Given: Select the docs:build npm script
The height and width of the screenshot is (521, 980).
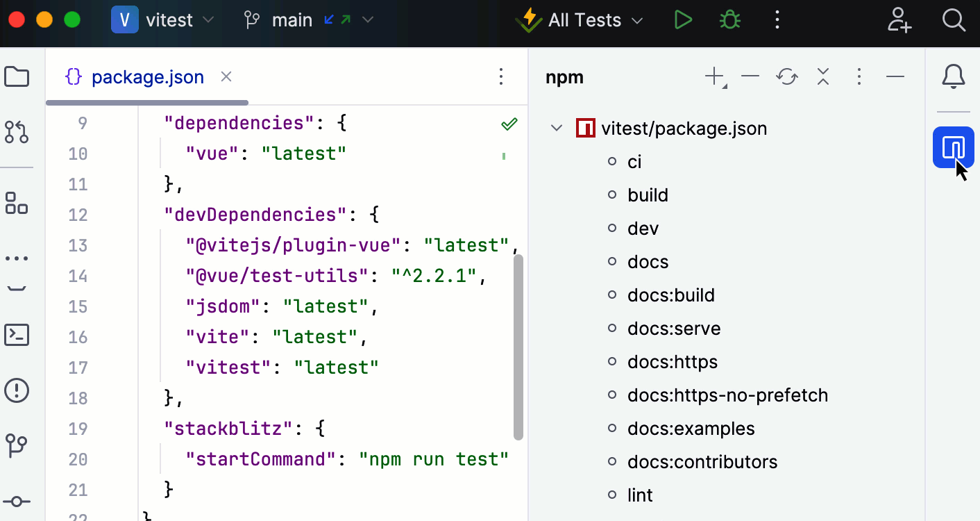Looking at the screenshot, I should [x=670, y=295].
